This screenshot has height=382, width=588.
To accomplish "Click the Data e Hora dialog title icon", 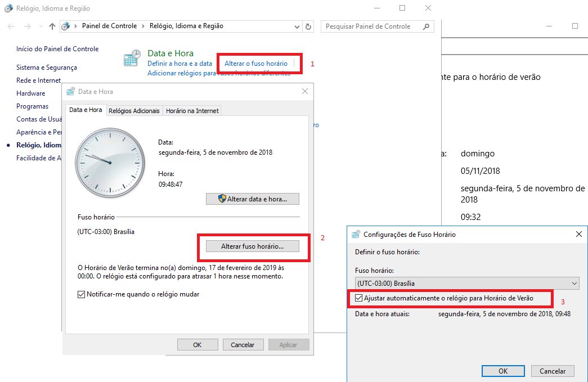I will (70, 92).
